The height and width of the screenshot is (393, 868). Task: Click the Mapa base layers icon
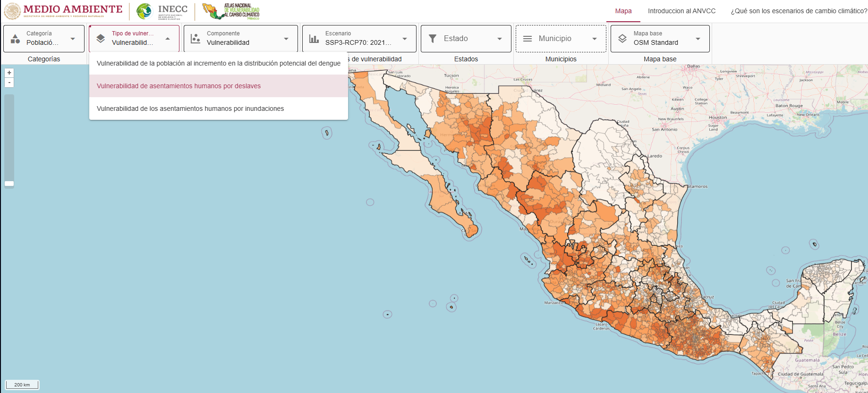click(x=622, y=39)
